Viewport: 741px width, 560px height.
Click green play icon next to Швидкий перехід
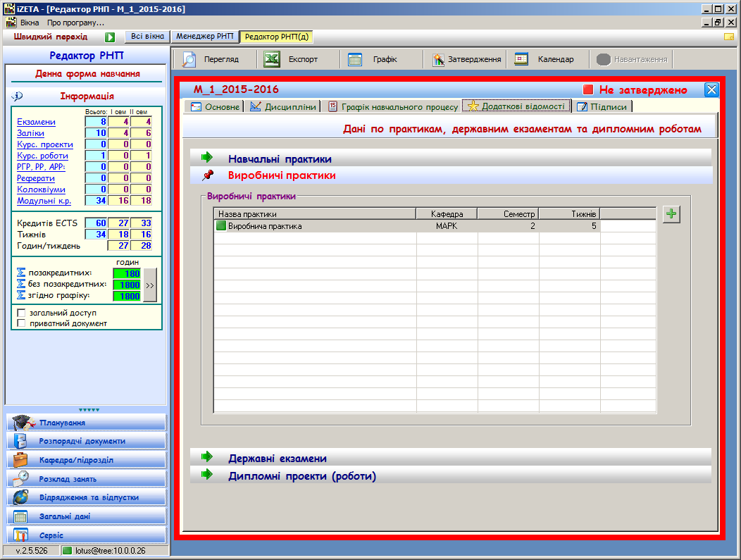click(110, 37)
